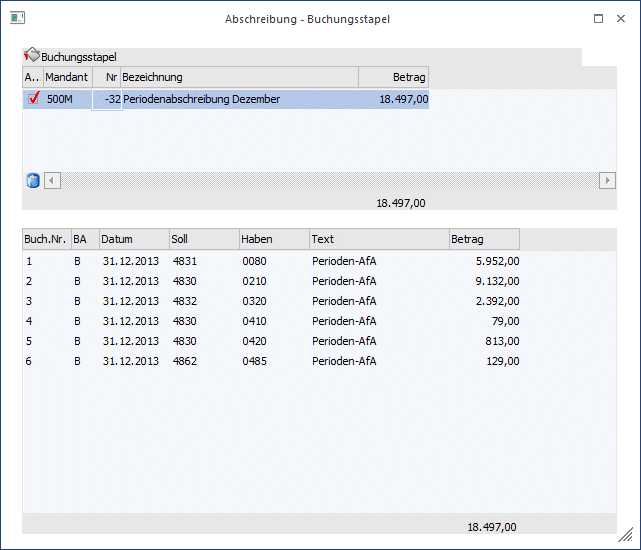
Task: Select the Periodenabschreibung Dezember batch row
Action: [240, 99]
